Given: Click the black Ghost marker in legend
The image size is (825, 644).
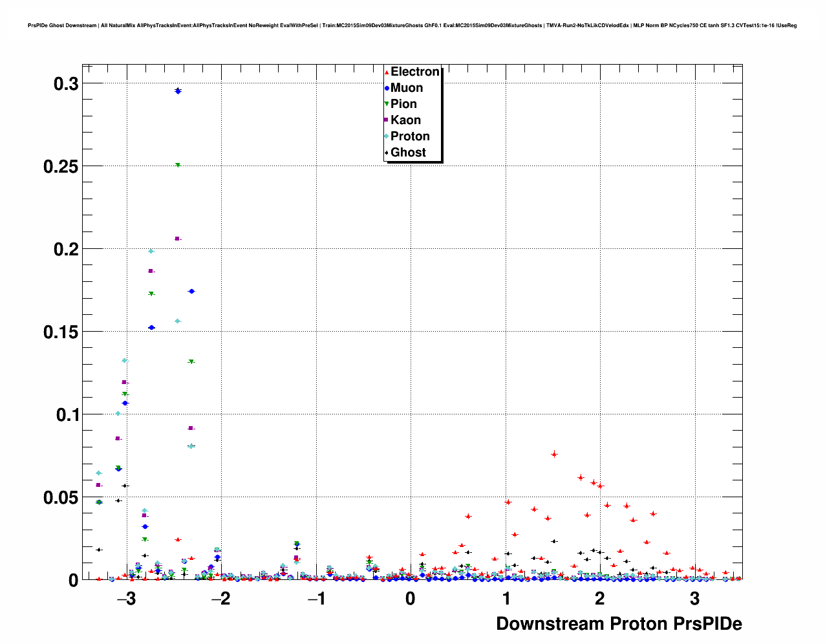Looking at the screenshot, I should (387, 153).
